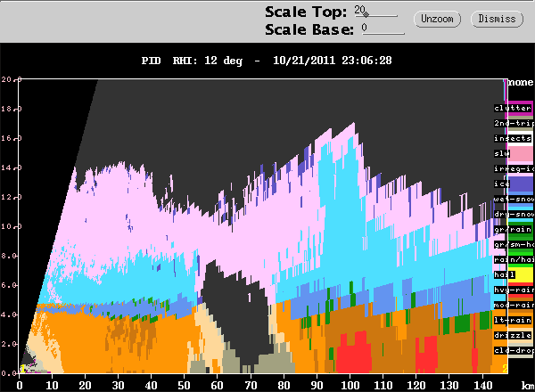The image size is (535, 392).
Task: Click the 100 km range tick label
Action: pyautogui.click(x=350, y=386)
